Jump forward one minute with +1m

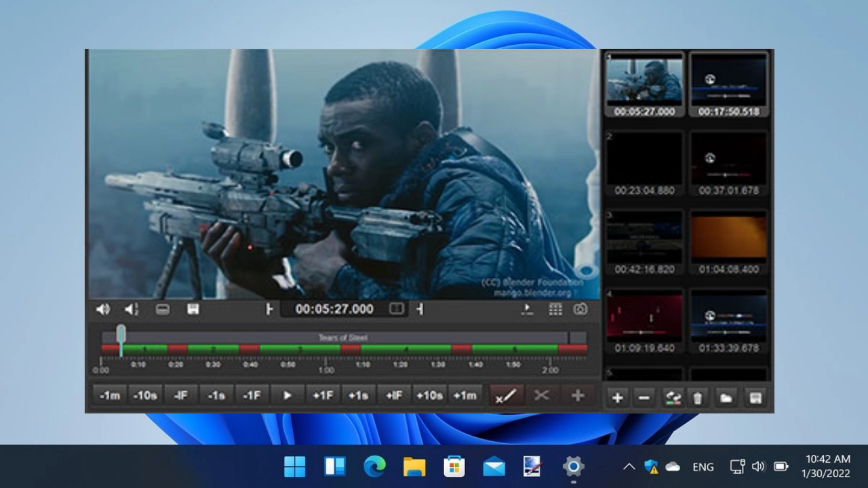[x=465, y=395]
